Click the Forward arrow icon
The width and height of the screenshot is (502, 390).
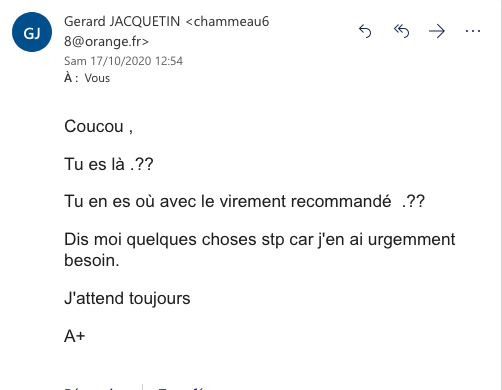pos(437,31)
